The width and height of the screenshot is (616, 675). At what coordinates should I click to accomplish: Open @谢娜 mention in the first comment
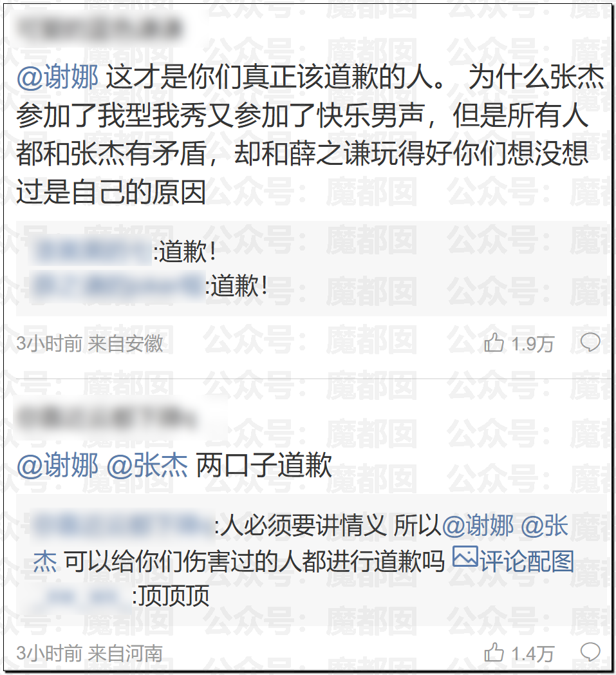(58, 78)
